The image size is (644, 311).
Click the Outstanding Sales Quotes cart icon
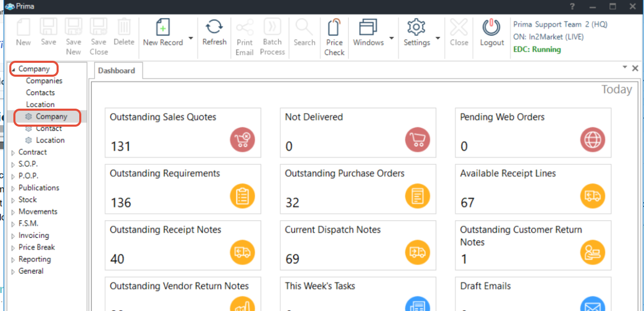[242, 140]
